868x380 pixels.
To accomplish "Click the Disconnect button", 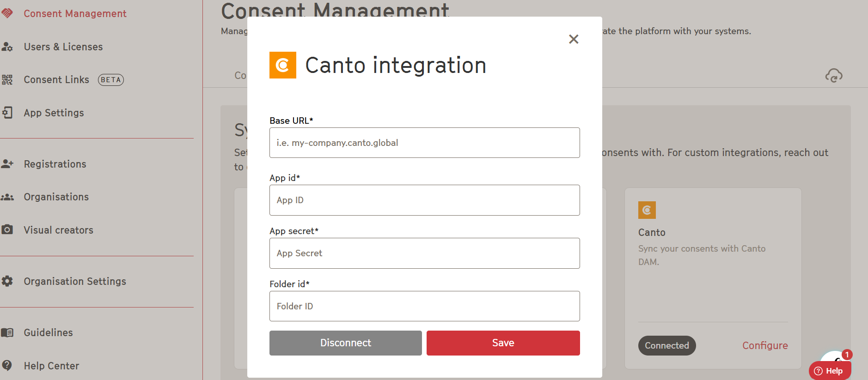I will click(346, 343).
